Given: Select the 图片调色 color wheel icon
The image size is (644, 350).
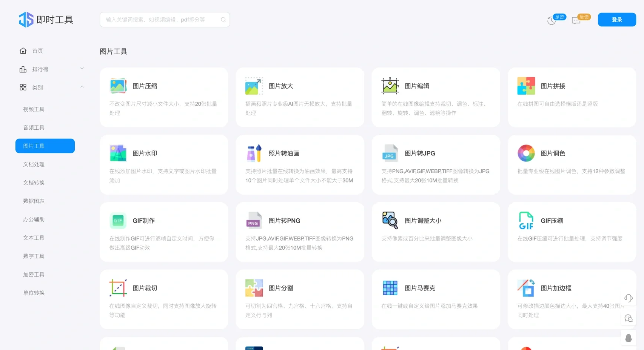Looking at the screenshot, I should click(526, 153).
